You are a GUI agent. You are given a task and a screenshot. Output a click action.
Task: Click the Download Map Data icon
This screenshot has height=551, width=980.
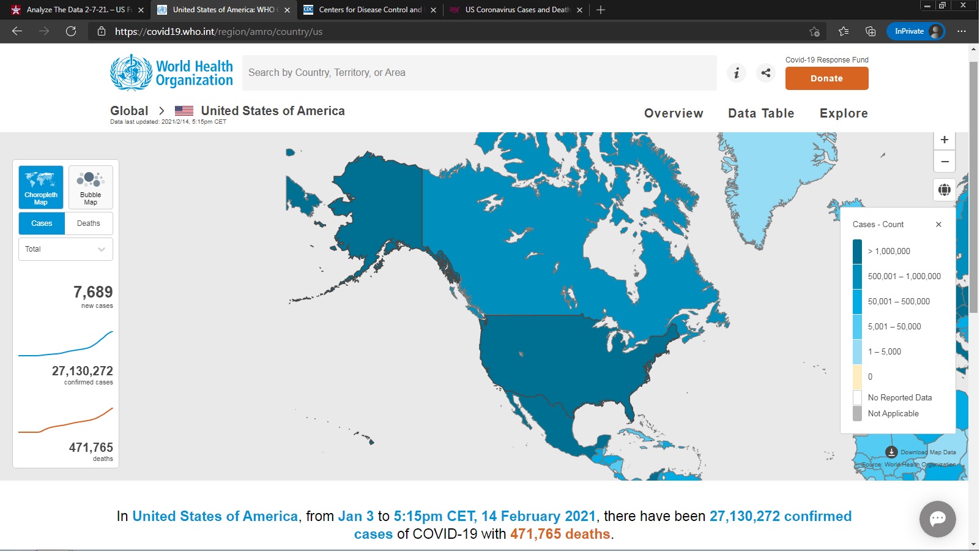[891, 452]
